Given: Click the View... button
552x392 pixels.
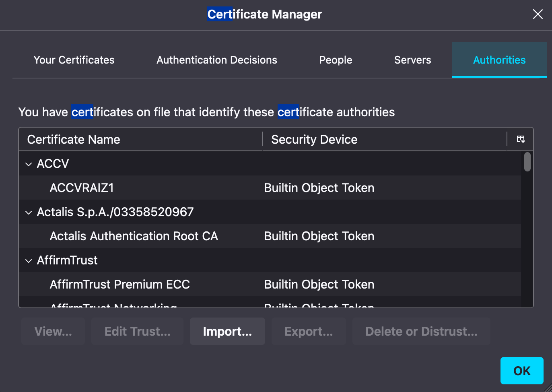Looking at the screenshot, I should tap(53, 331).
